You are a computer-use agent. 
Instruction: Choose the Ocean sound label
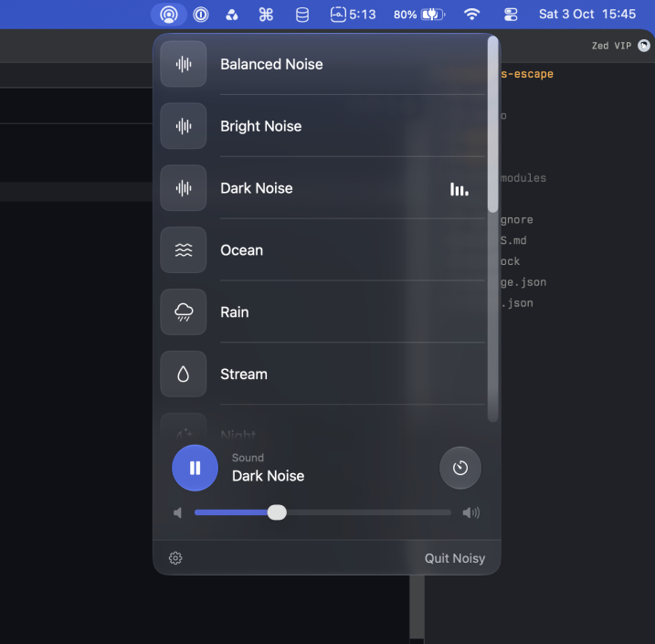(x=242, y=250)
